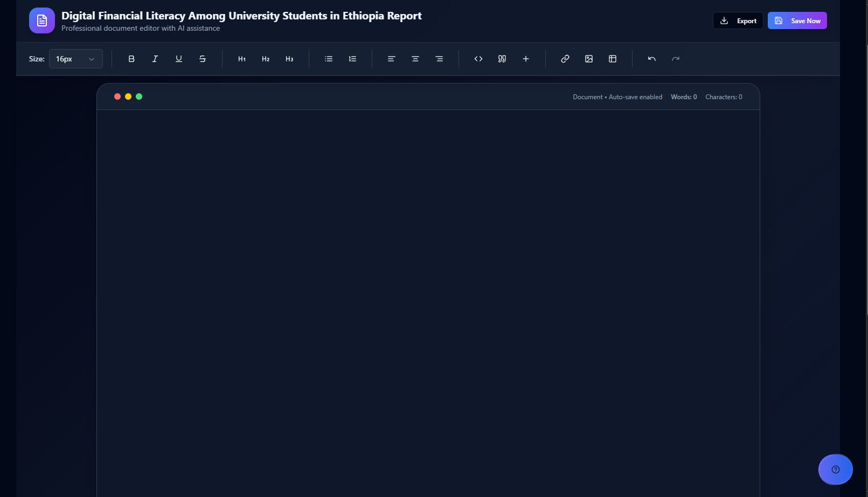Click the Size: label
The image size is (868, 497).
(37, 59)
